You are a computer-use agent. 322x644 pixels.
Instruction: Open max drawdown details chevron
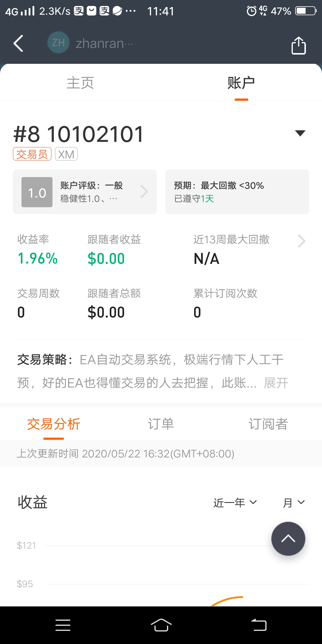click(x=301, y=241)
